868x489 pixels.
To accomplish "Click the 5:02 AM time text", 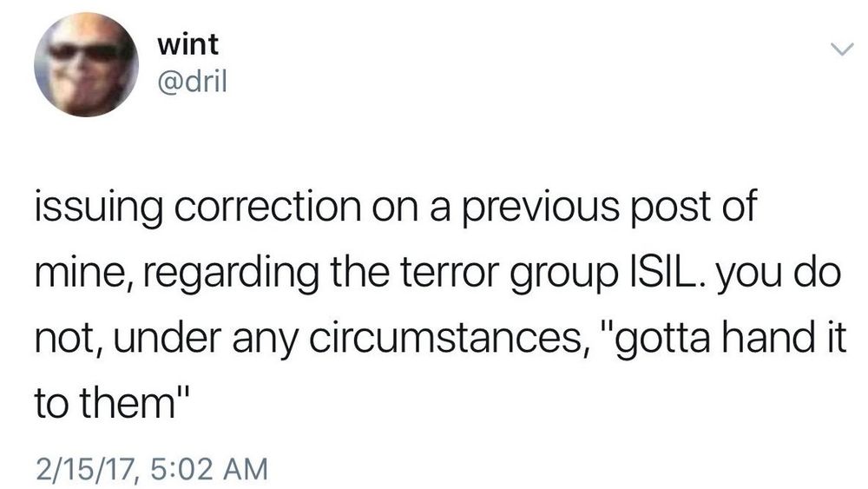I will 206,470.
